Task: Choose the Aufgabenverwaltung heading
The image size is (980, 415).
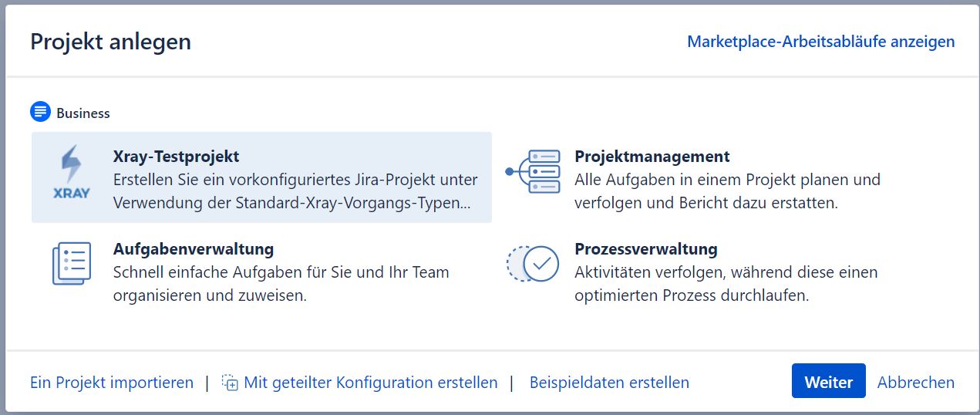Action: tap(194, 249)
